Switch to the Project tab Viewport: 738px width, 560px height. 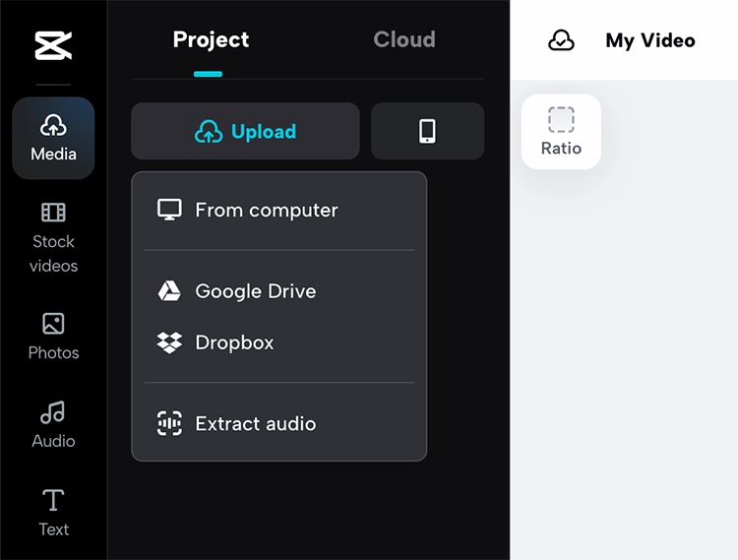tap(211, 40)
